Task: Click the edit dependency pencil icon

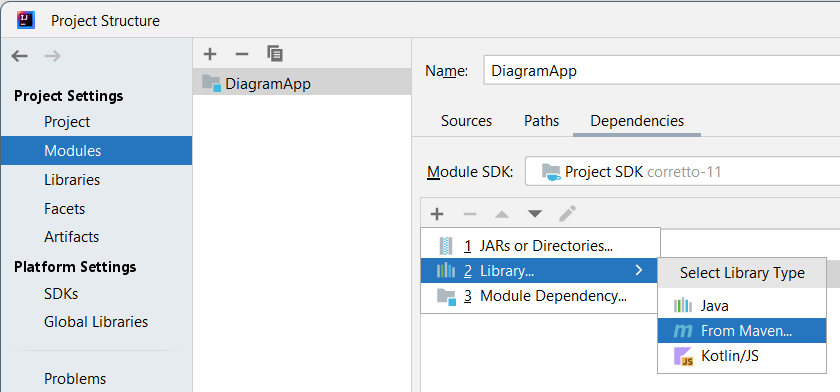Action: click(567, 214)
